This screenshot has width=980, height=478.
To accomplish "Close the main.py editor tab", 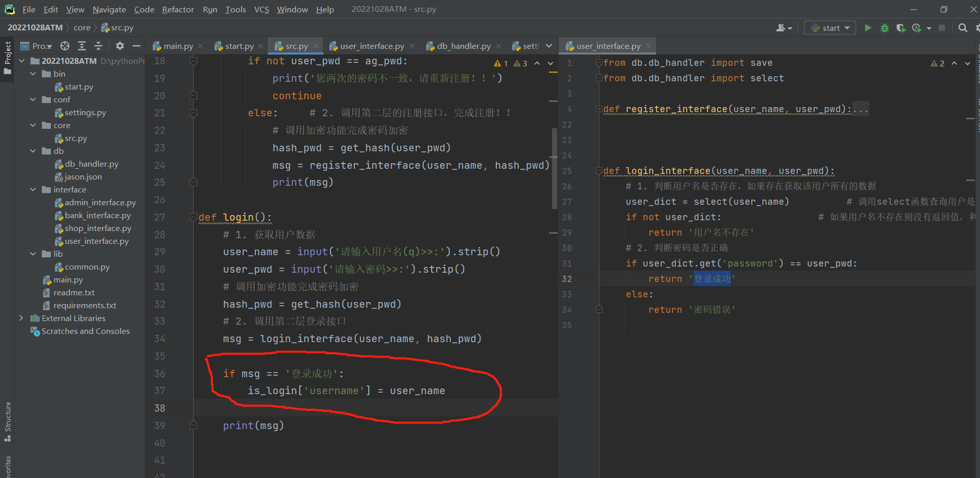I will point(200,46).
